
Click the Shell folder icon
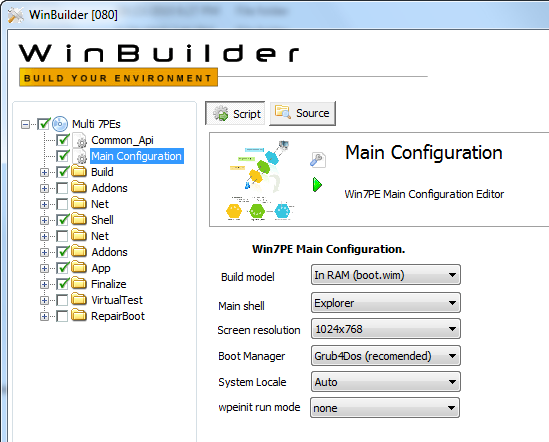tap(79, 220)
